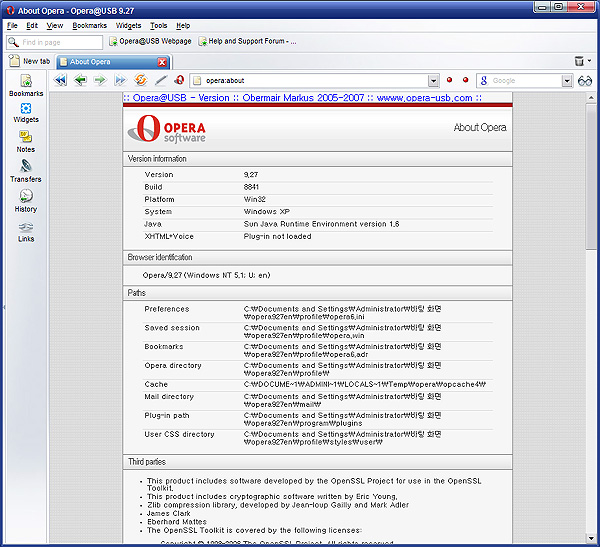Click the first red dot button

coord(449,80)
